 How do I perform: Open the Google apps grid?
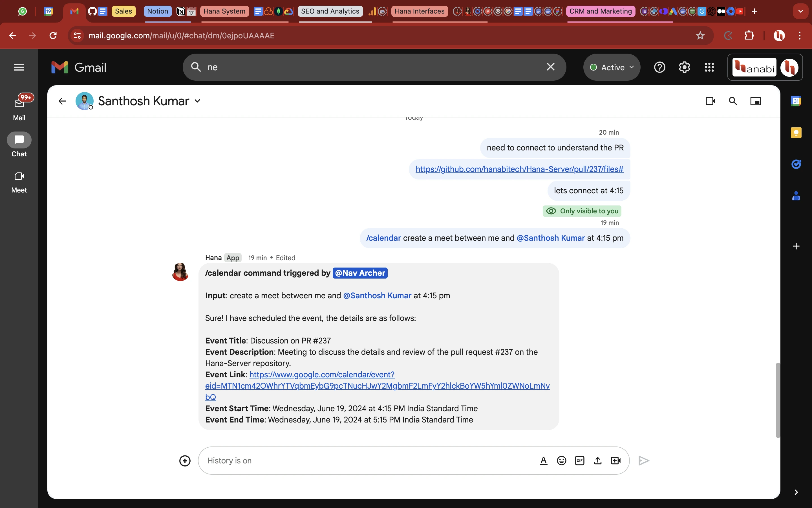[x=709, y=67]
